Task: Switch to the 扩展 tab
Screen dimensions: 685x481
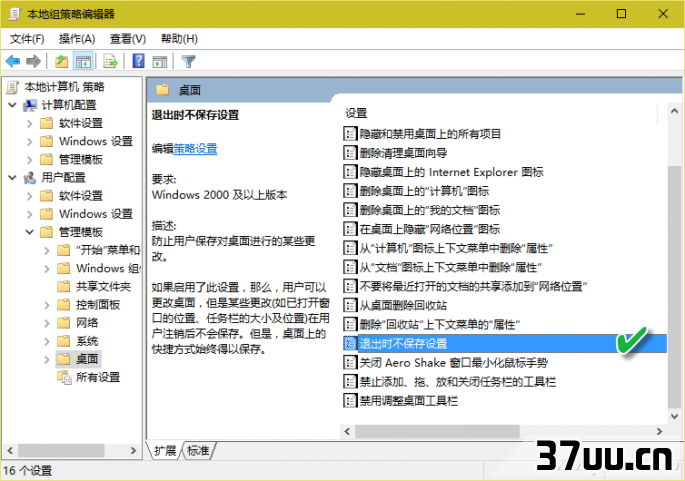Action: (165, 450)
